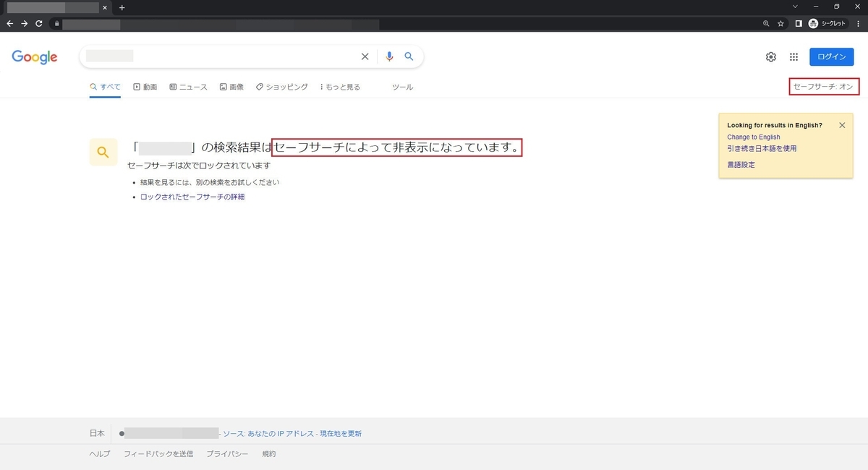Reload the page with refresh icon
This screenshot has width=868, height=470.
(39, 23)
